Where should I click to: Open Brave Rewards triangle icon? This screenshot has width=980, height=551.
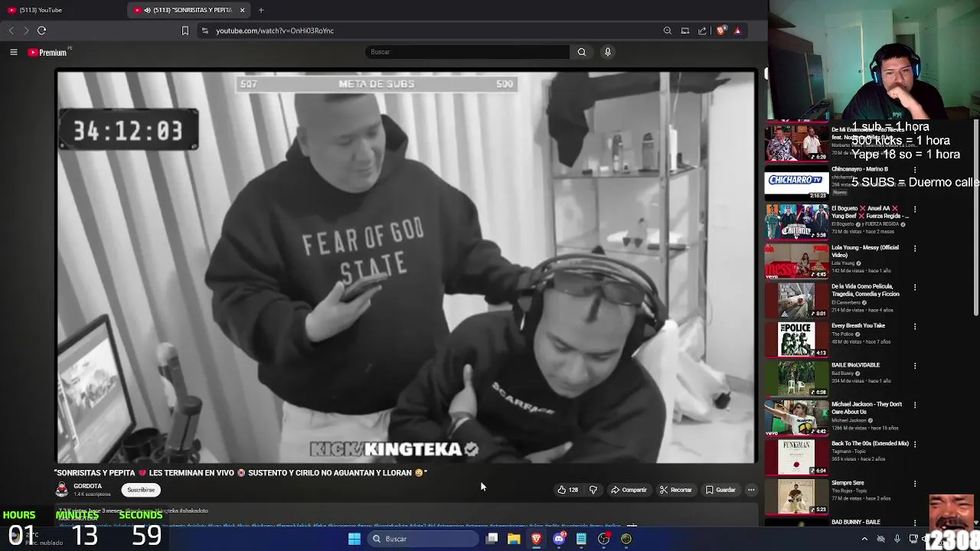coord(737,31)
